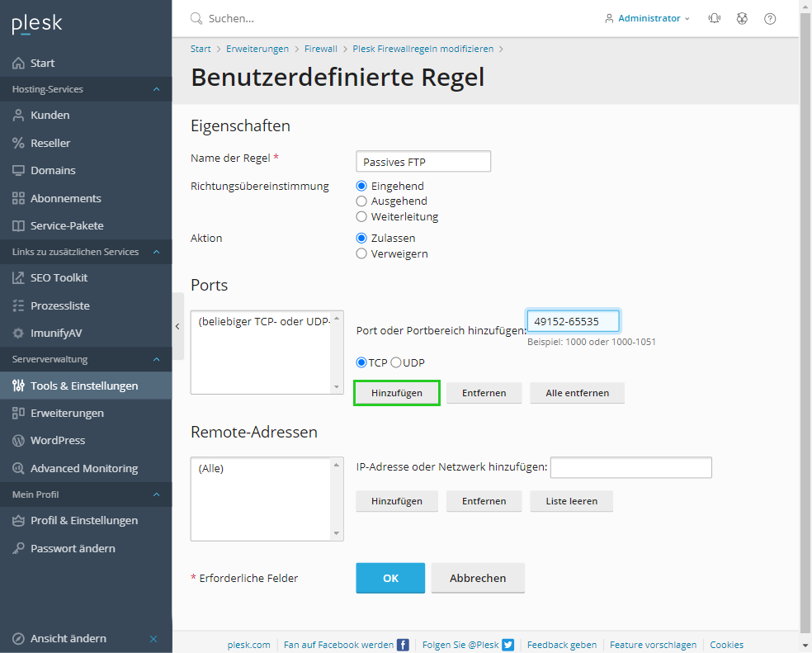Click the Name der Regel input field
The image size is (812, 653).
[x=423, y=161]
